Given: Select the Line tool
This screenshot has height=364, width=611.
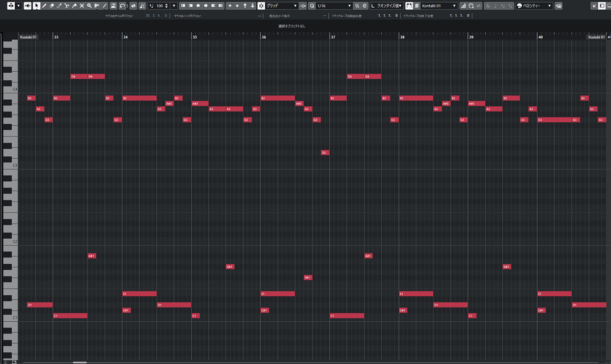Looking at the screenshot, I should click(104, 6).
